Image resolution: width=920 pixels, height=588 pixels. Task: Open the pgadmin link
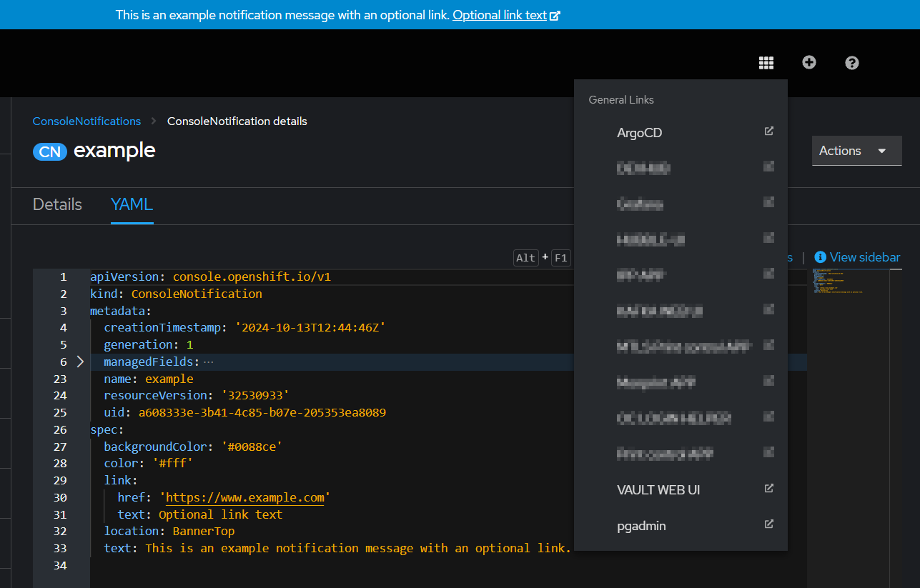(641, 526)
